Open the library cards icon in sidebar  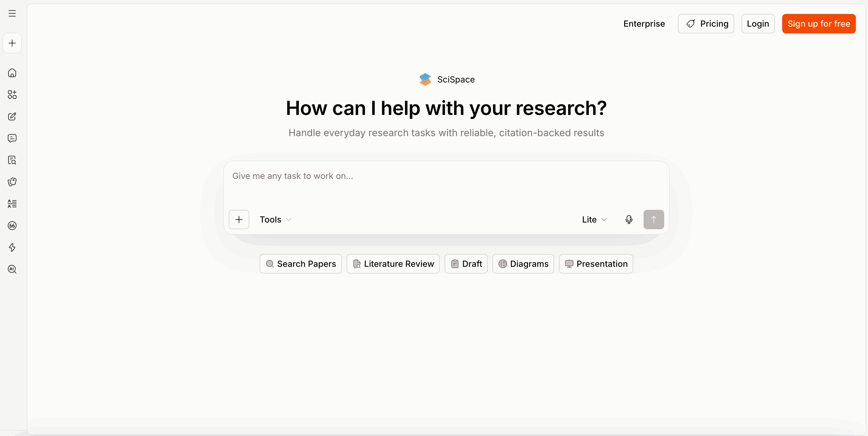pyautogui.click(x=12, y=182)
